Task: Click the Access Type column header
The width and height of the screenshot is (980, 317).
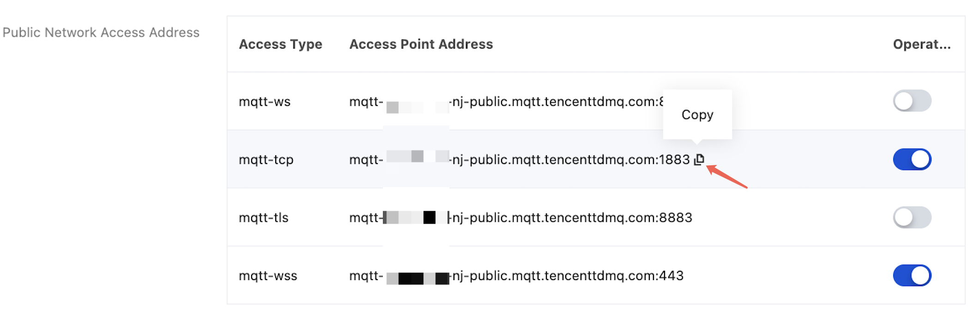Action: pyautogui.click(x=280, y=44)
